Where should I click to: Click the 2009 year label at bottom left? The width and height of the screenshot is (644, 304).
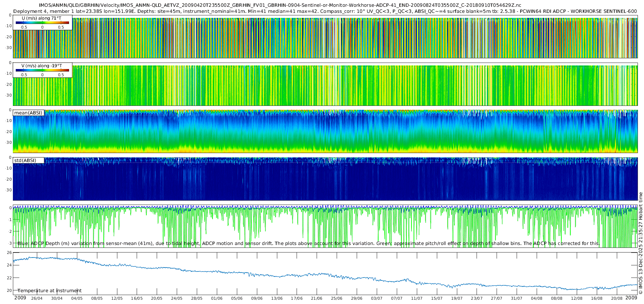pyautogui.click(x=20, y=298)
